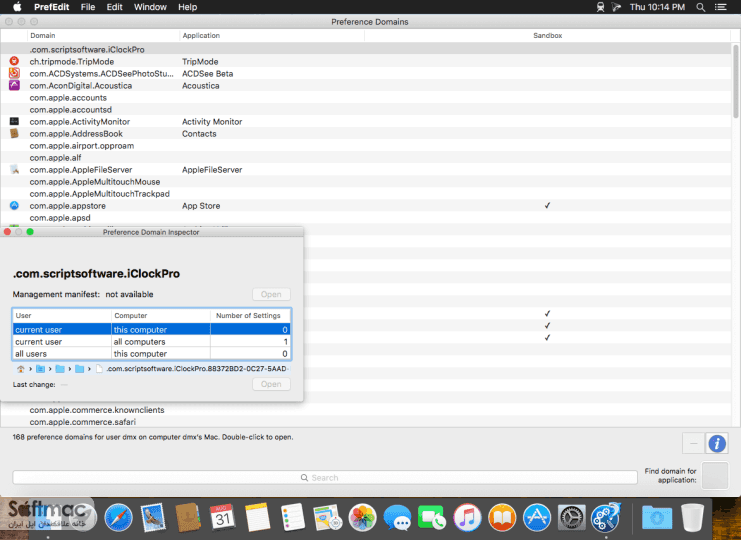Click the ACDSee Beta icon in the list
Viewport: 741px width, 540px height.
click(14, 73)
